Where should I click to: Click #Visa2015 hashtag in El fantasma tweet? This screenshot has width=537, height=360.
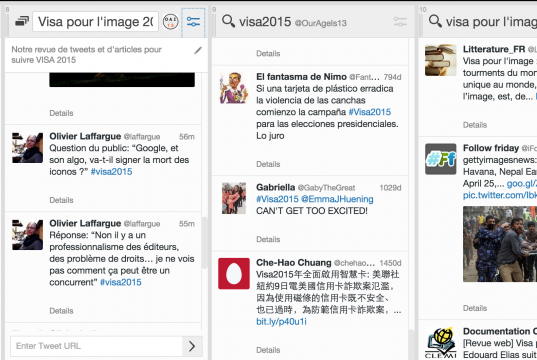(370, 112)
